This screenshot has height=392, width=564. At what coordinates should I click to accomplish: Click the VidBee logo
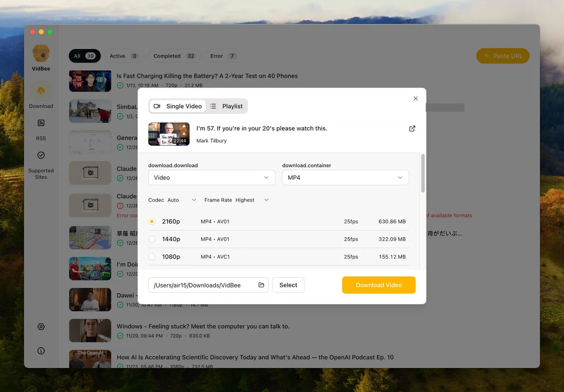click(40, 53)
